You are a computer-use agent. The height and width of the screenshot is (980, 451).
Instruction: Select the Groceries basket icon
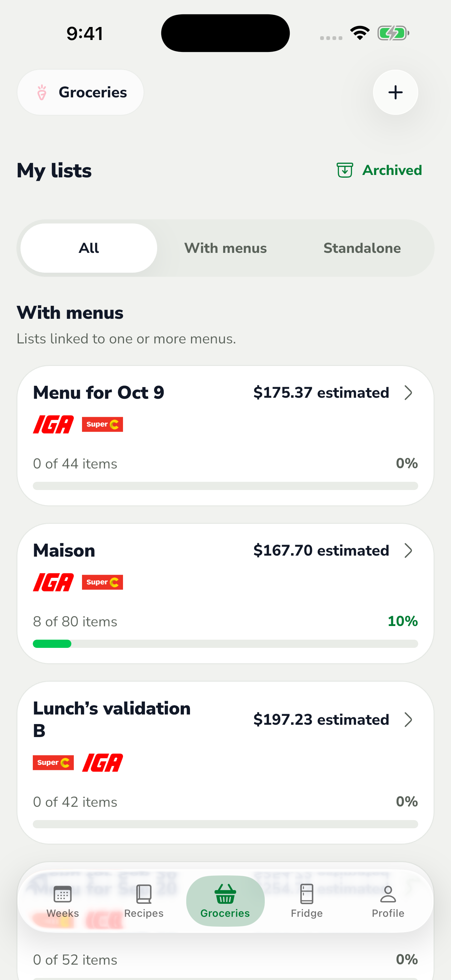[x=225, y=894]
